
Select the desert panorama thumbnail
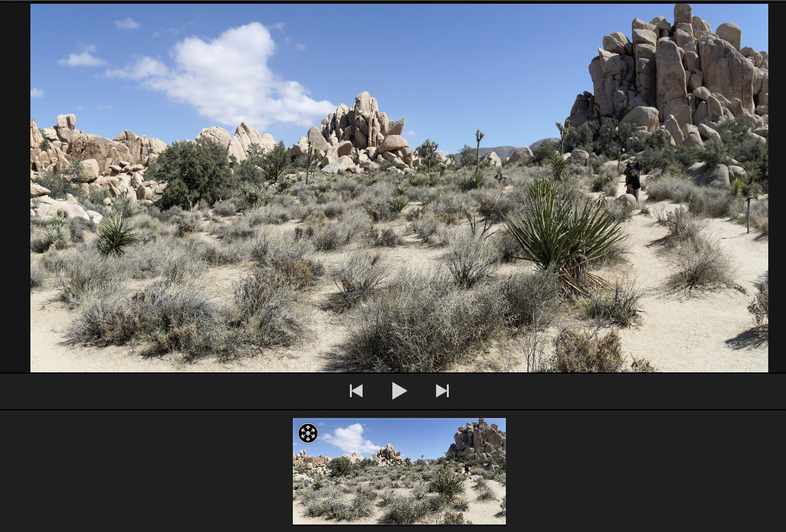(399, 471)
